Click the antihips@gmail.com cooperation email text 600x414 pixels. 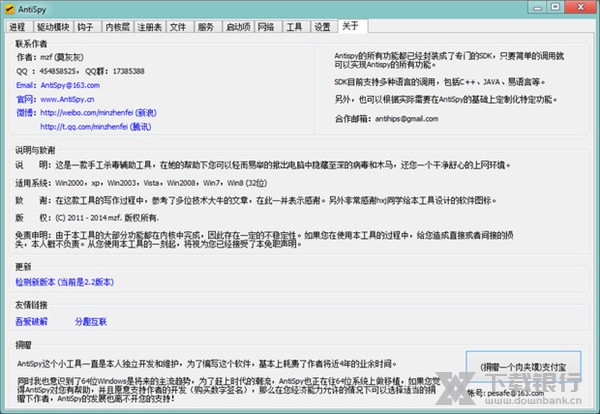click(407, 119)
